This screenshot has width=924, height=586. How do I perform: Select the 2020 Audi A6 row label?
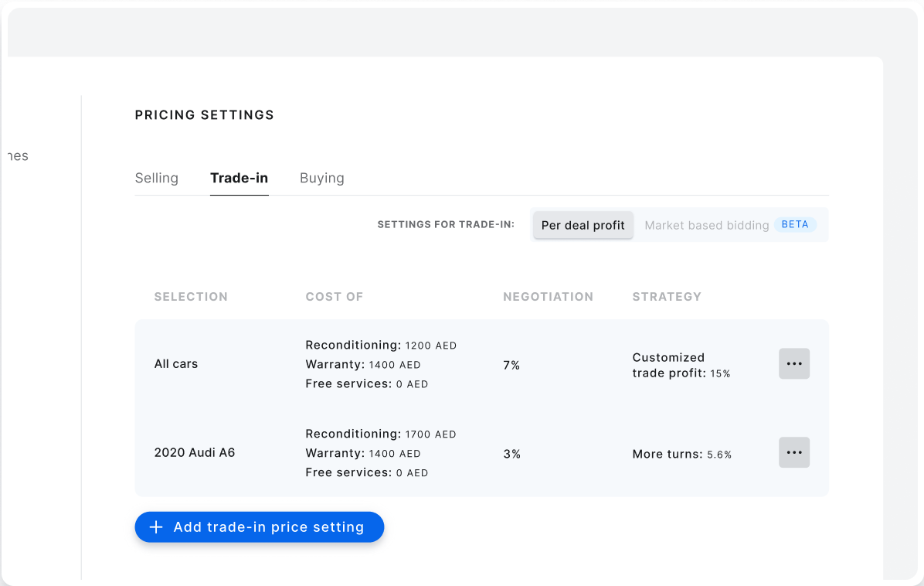click(x=195, y=453)
